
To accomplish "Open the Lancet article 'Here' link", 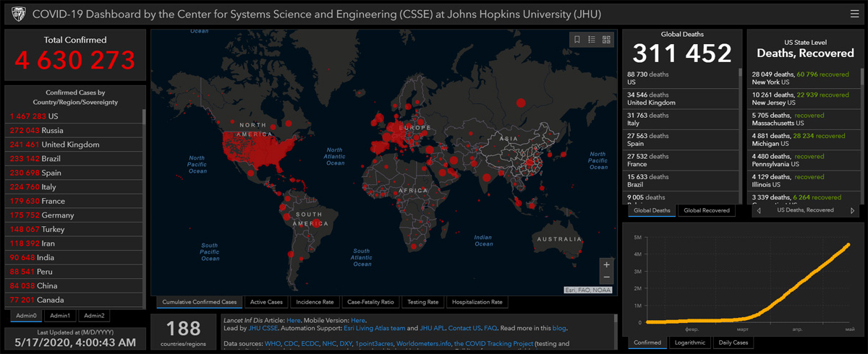I will pos(294,320).
